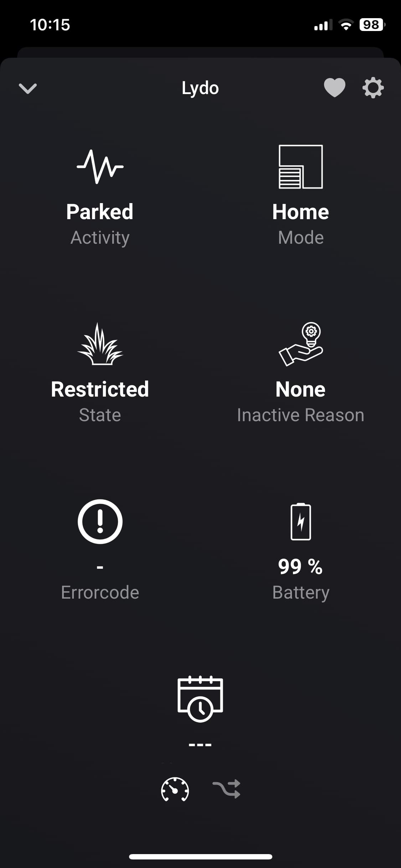
Task: Select the speedometer gauge icon
Action: 175,789
